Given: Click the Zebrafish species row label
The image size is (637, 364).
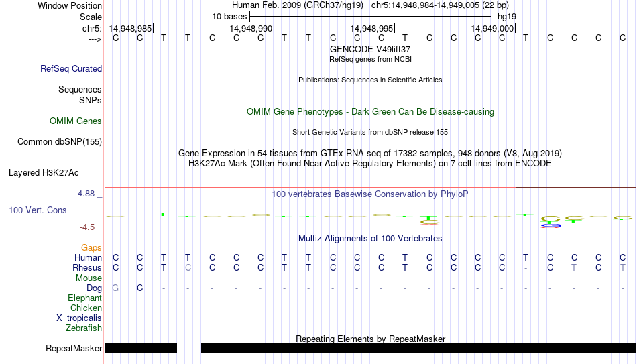Looking at the screenshot, I should click(x=84, y=328).
